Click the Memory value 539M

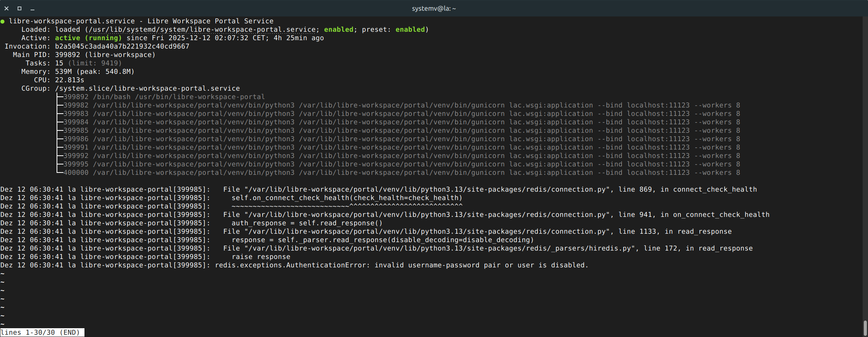[63, 72]
